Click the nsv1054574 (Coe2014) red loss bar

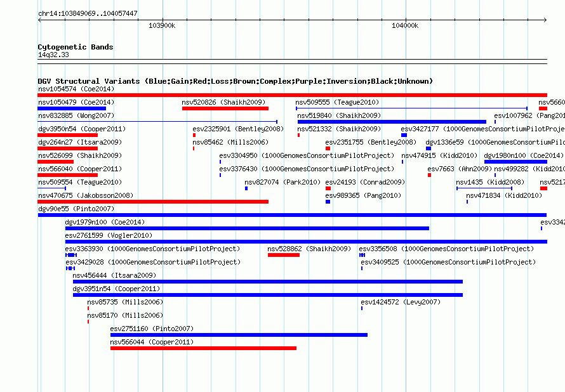[292, 95]
